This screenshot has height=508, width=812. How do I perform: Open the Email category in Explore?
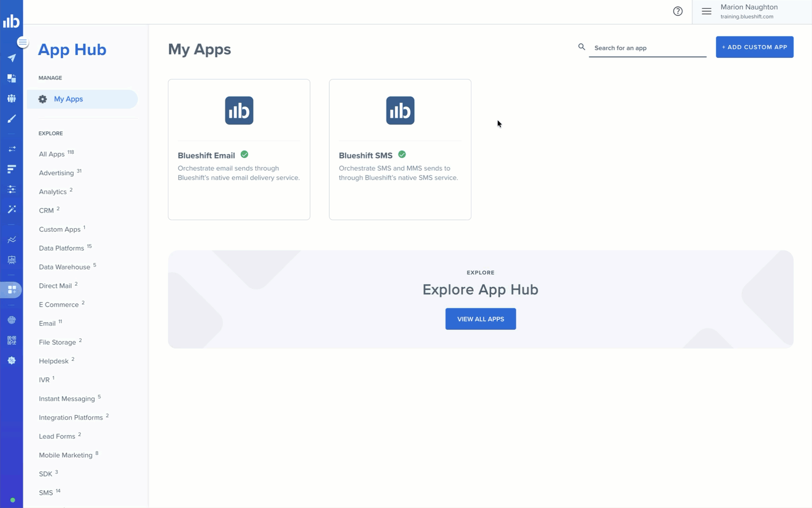[50, 323]
